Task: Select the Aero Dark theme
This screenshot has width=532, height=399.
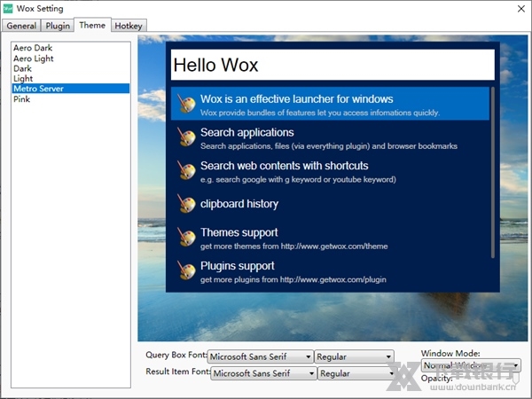Action: (x=31, y=48)
